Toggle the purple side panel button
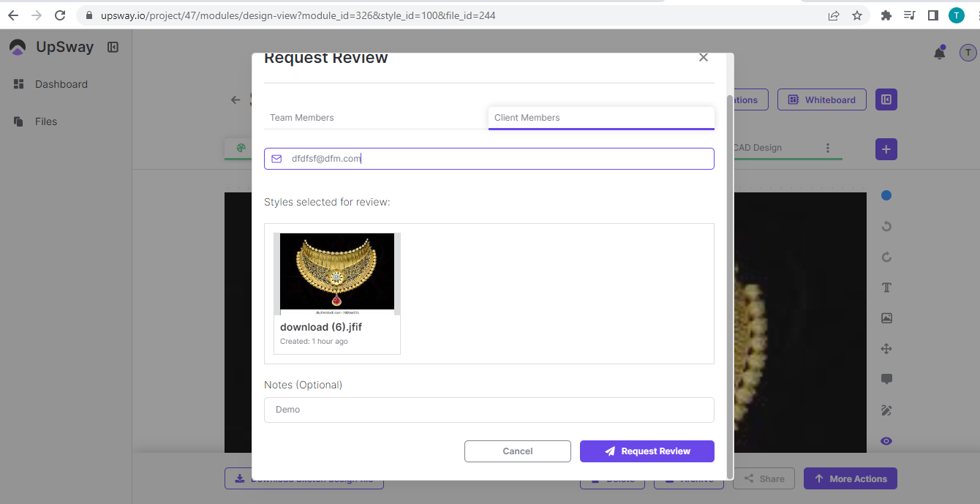Screen dimensions: 980x504 886,100
